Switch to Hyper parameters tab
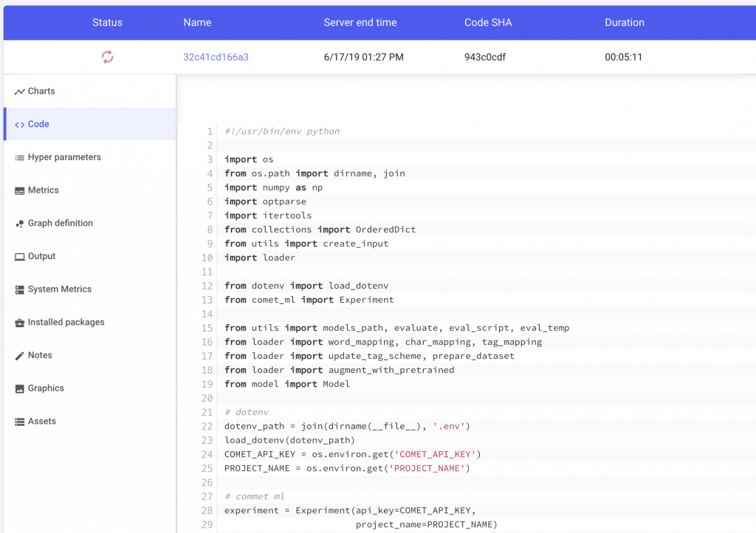756x533 pixels. (x=89, y=157)
